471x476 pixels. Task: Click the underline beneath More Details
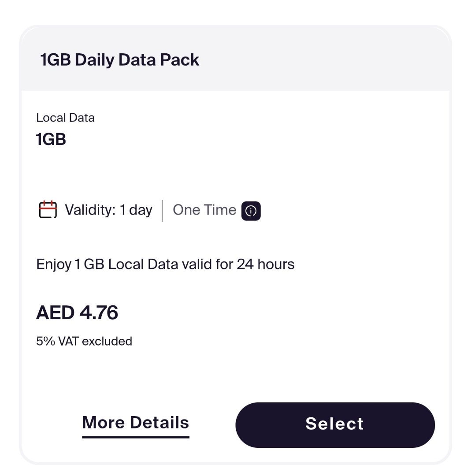coord(135,437)
